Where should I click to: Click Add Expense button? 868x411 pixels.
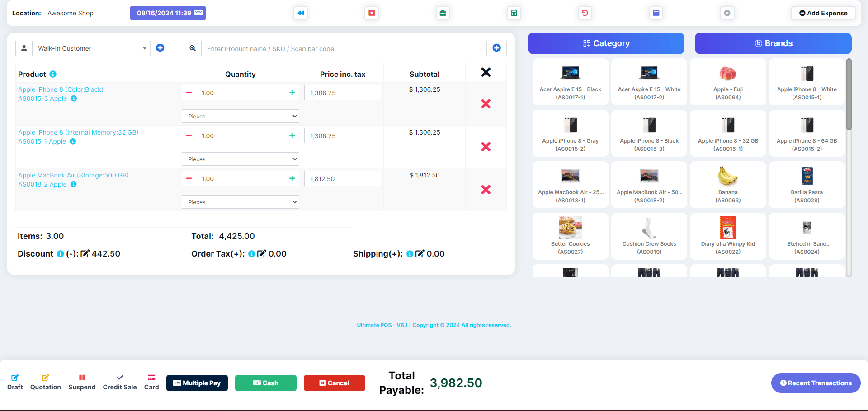(x=823, y=13)
